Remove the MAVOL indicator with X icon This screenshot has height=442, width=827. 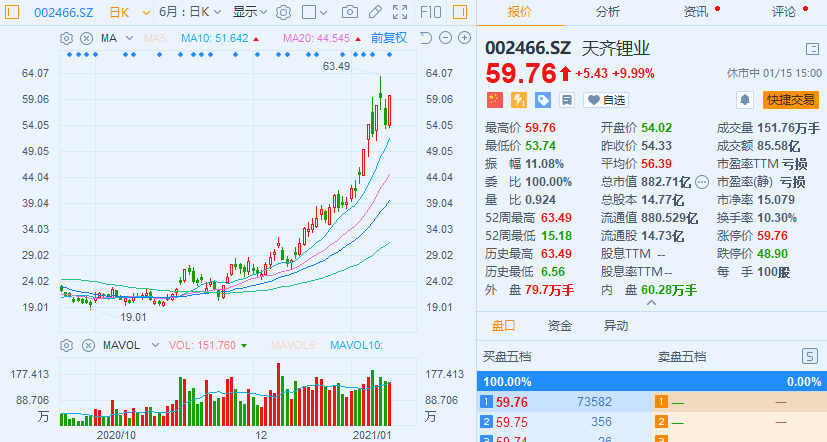88,345
